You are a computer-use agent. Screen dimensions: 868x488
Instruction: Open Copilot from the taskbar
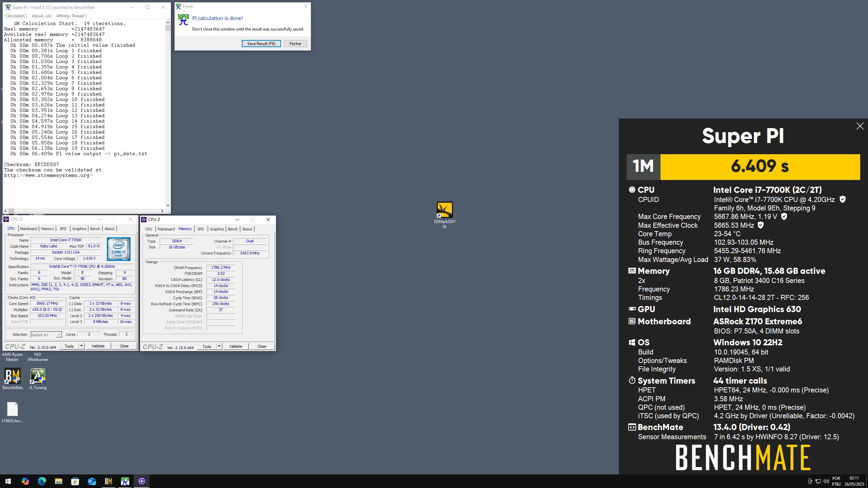[x=25, y=481]
